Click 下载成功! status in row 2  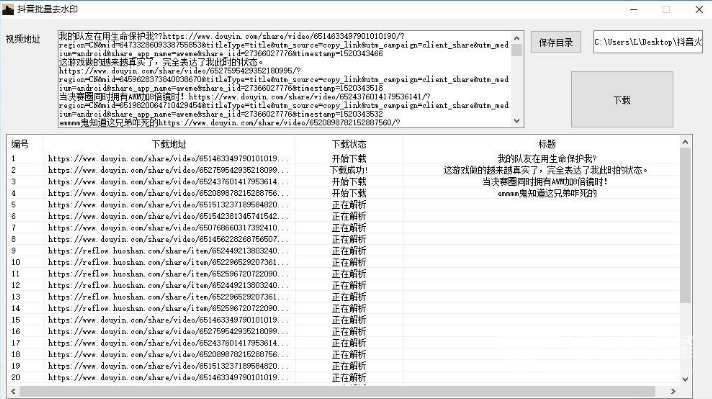tap(349, 170)
